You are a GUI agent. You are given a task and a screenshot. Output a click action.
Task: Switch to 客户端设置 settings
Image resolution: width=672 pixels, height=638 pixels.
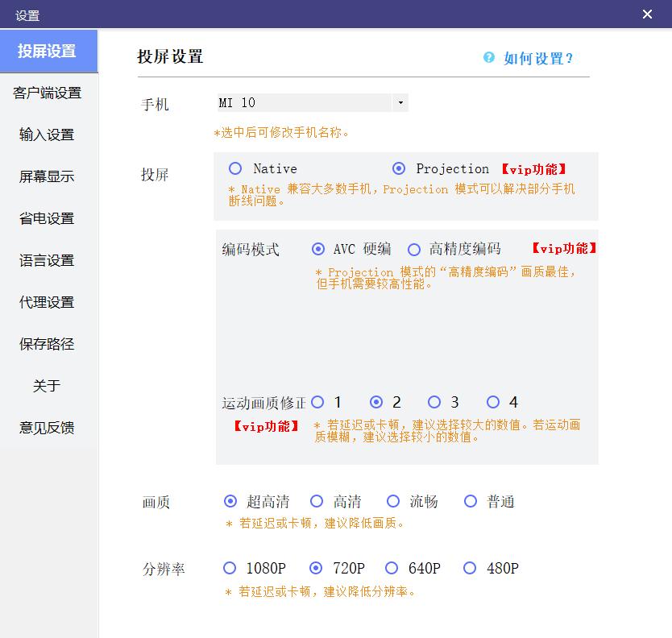point(48,93)
